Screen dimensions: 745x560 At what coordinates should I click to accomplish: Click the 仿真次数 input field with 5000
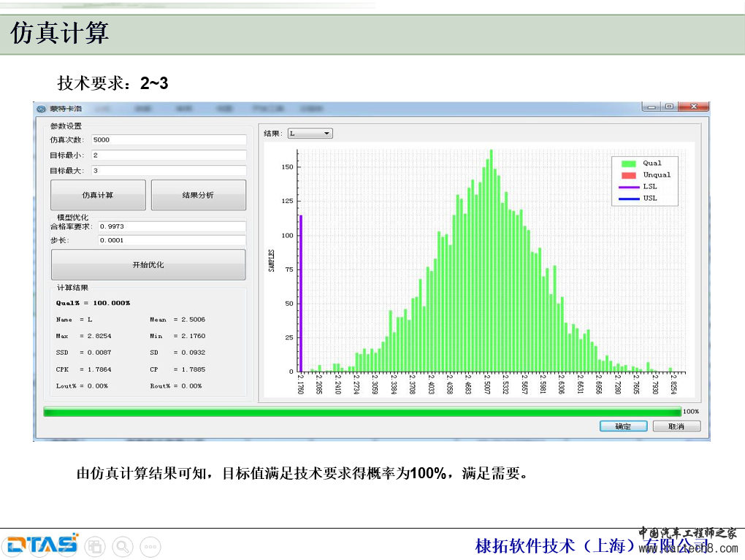coord(169,139)
